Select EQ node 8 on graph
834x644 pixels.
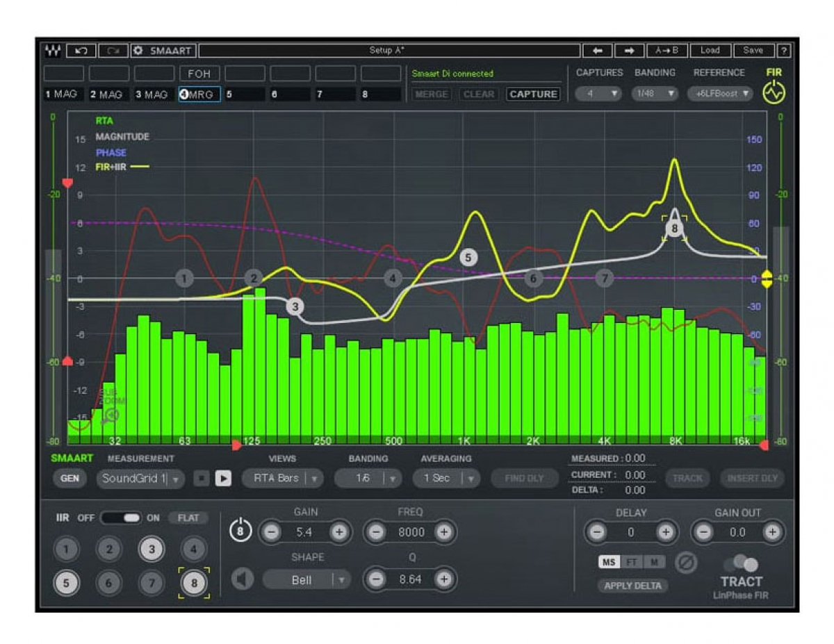click(673, 228)
